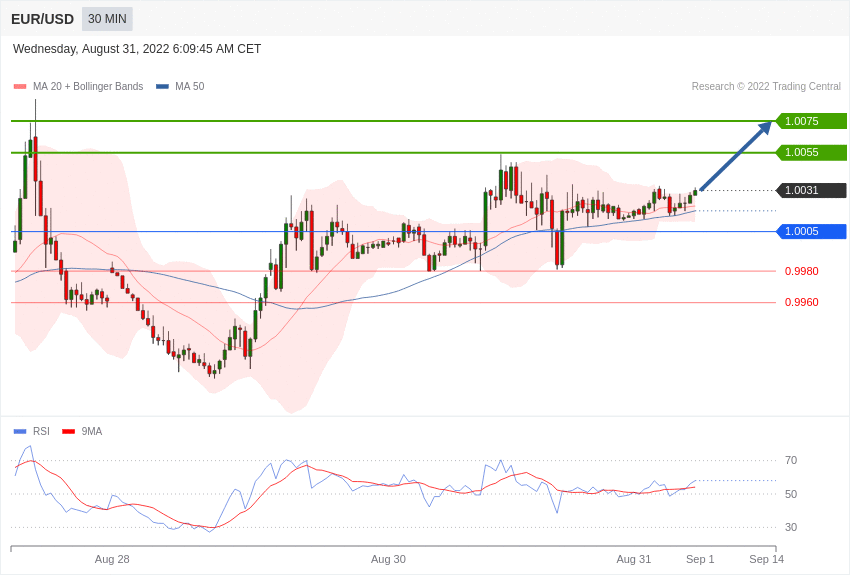Click the RSI 70 level label
Image resolution: width=850 pixels, height=576 pixels.
791,461
